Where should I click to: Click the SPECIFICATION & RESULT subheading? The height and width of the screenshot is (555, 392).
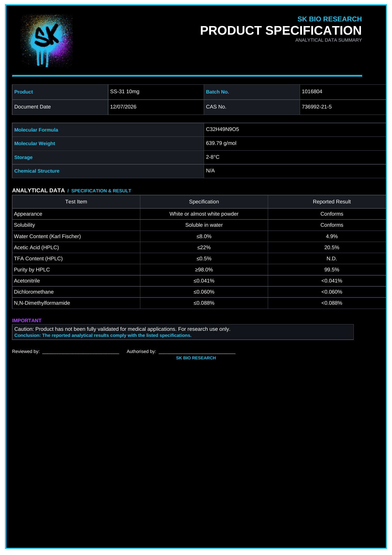(101, 191)
